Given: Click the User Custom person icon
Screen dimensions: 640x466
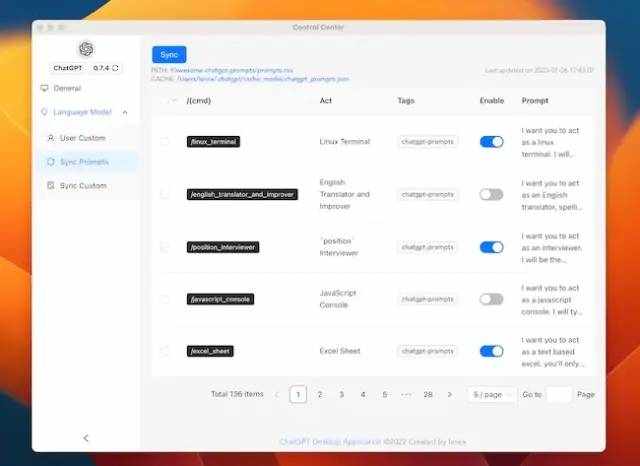Looking at the screenshot, I should (x=51, y=138).
